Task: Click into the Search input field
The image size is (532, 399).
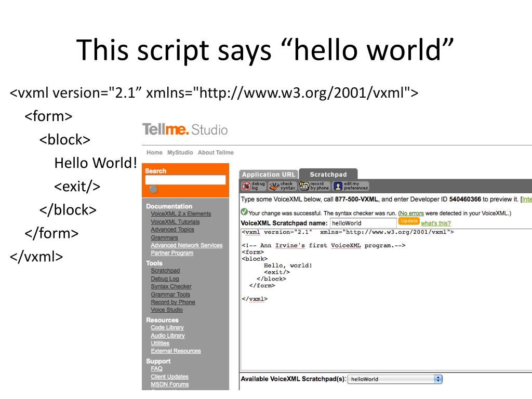Action: tap(185, 180)
